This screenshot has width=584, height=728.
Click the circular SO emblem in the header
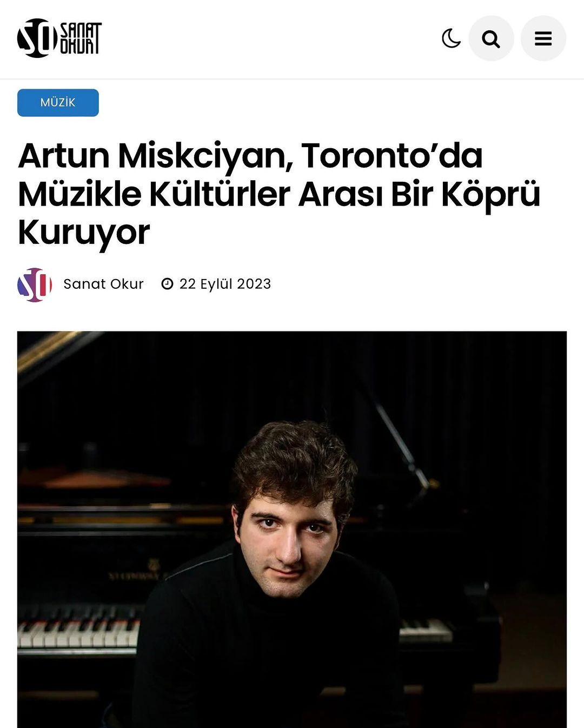click(37, 38)
